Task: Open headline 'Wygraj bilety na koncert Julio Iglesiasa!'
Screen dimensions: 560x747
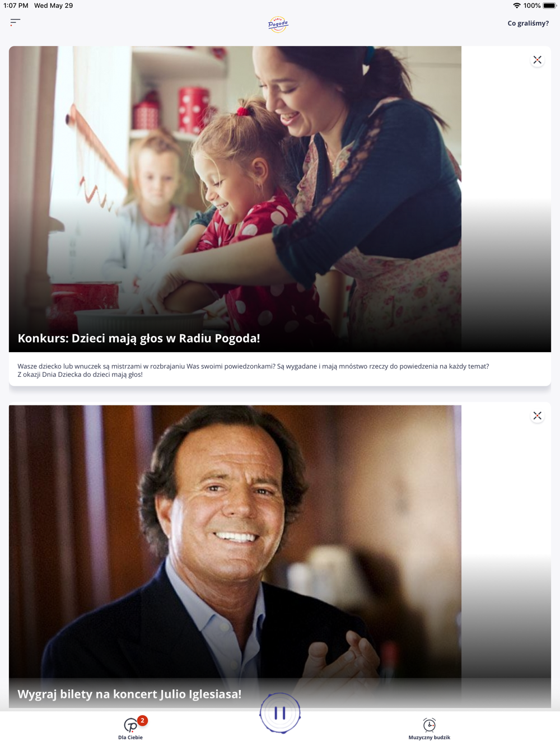Action: (129, 694)
